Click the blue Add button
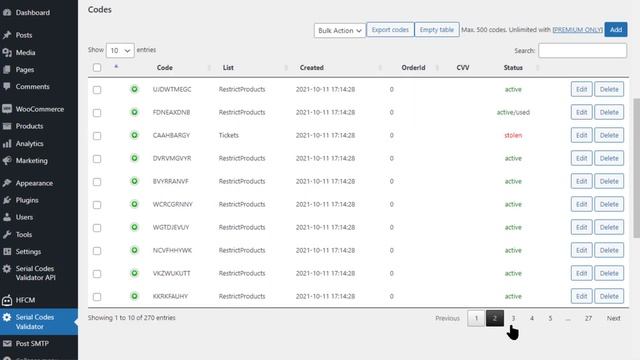The width and height of the screenshot is (640, 360). [x=616, y=30]
